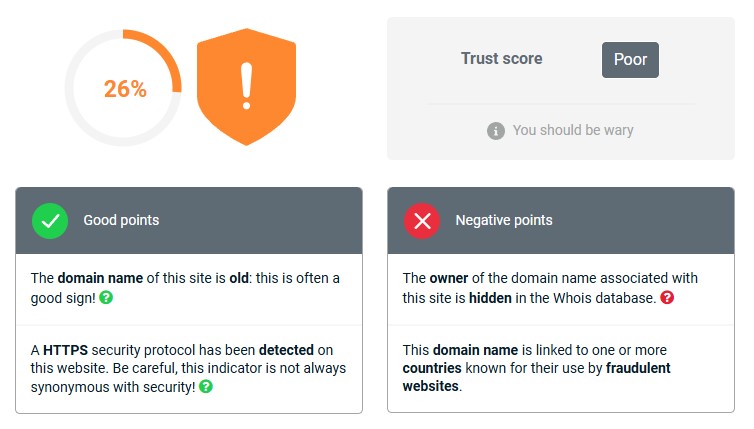The width and height of the screenshot is (754, 429).
Task: Click the bold 'detected' word in HTTPS row
Action: [x=286, y=350]
